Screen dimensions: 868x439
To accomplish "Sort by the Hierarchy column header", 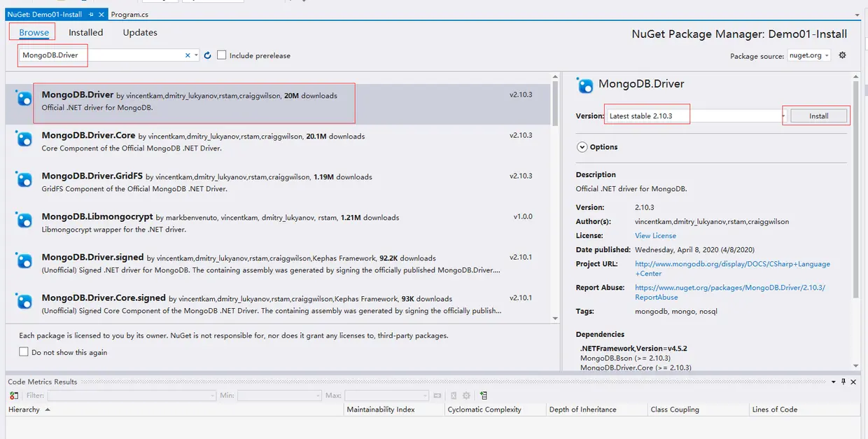I will (175, 410).
